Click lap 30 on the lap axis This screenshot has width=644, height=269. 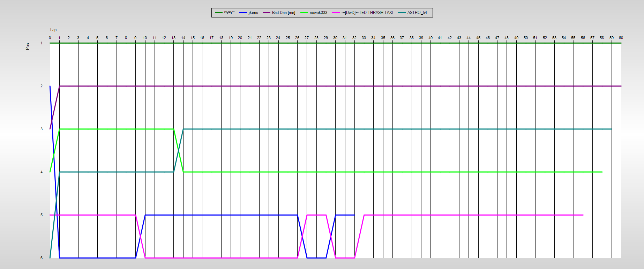335,38
